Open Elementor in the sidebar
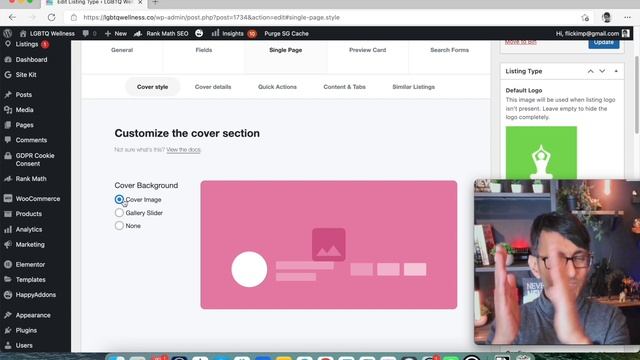The height and width of the screenshot is (360, 640). (x=30, y=264)
